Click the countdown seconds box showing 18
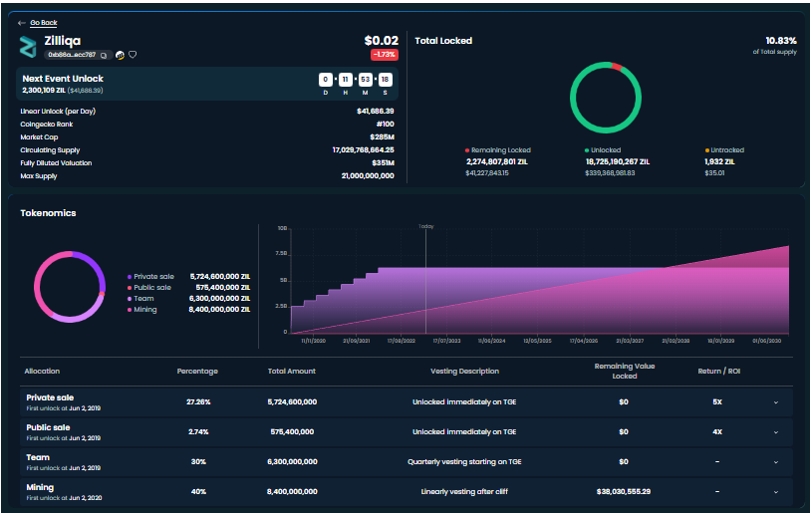This screenshot has height=513, width=811. pyautogui.click(x=385, y=80)
